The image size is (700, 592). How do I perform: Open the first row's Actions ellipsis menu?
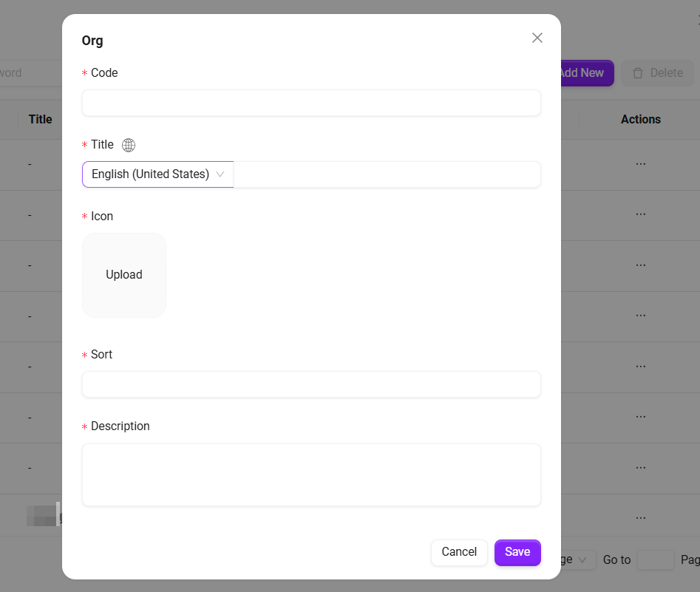641,163
